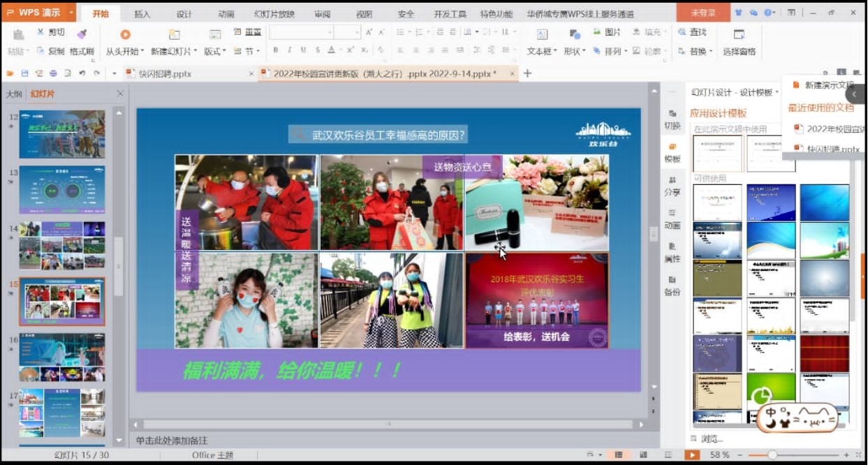Image resolution: width=868 pixels, height=465 pixels.
Task: Start slideshow from status bar play button
Action: pos(692,455)
